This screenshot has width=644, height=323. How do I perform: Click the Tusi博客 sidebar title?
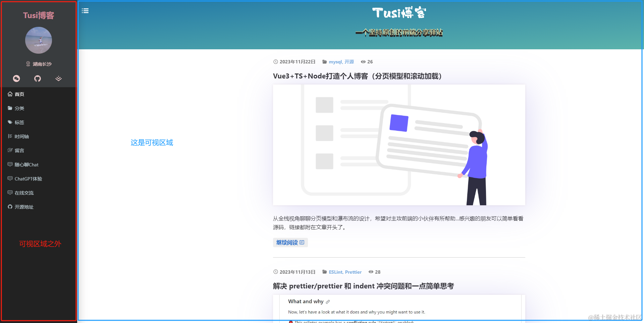click(39, 15)
